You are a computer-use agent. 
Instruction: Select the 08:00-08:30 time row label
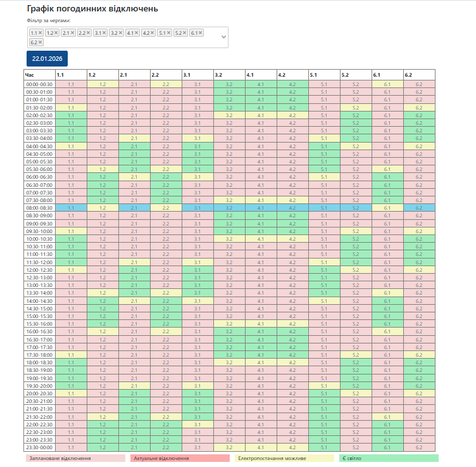39,207
